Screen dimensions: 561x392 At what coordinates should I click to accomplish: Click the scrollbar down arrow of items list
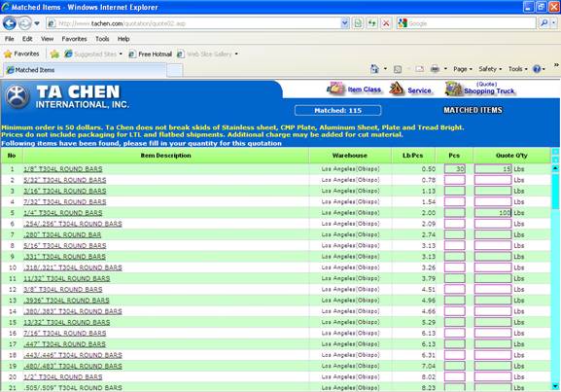click(555, 386)
